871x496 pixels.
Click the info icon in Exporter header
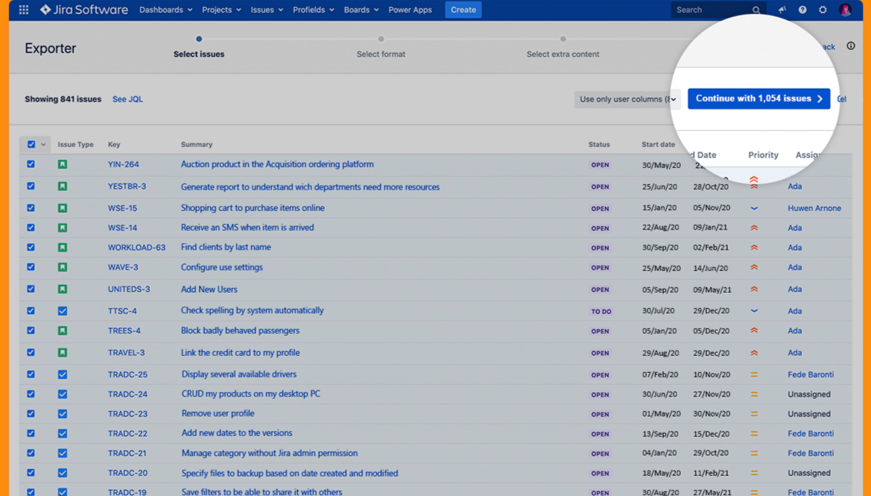(851, 46)
